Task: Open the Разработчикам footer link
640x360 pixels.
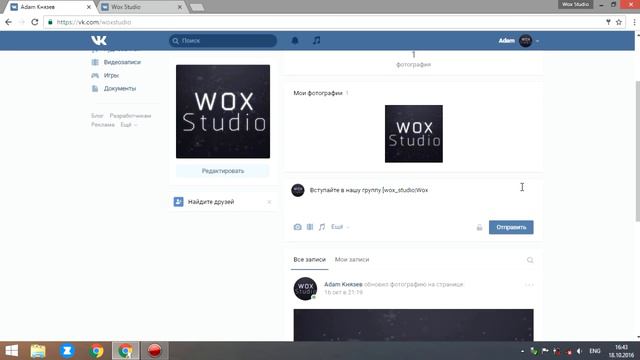Action: click(130, 116)
